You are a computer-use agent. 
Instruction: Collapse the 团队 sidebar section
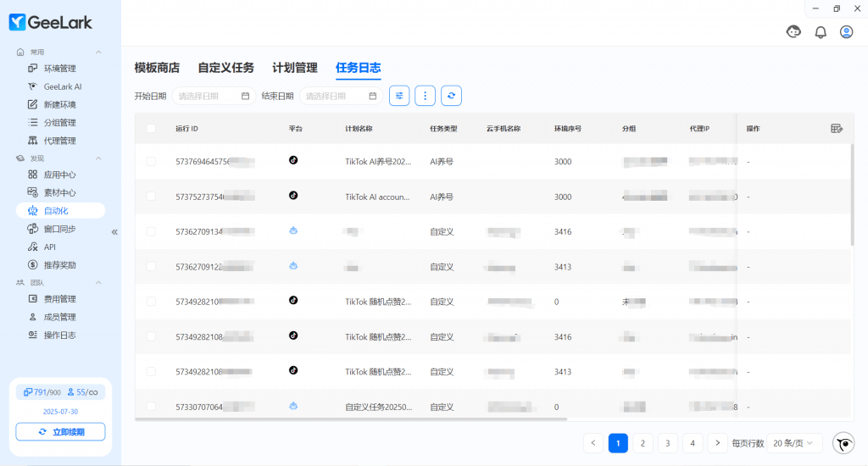click(x=98, y=283)
